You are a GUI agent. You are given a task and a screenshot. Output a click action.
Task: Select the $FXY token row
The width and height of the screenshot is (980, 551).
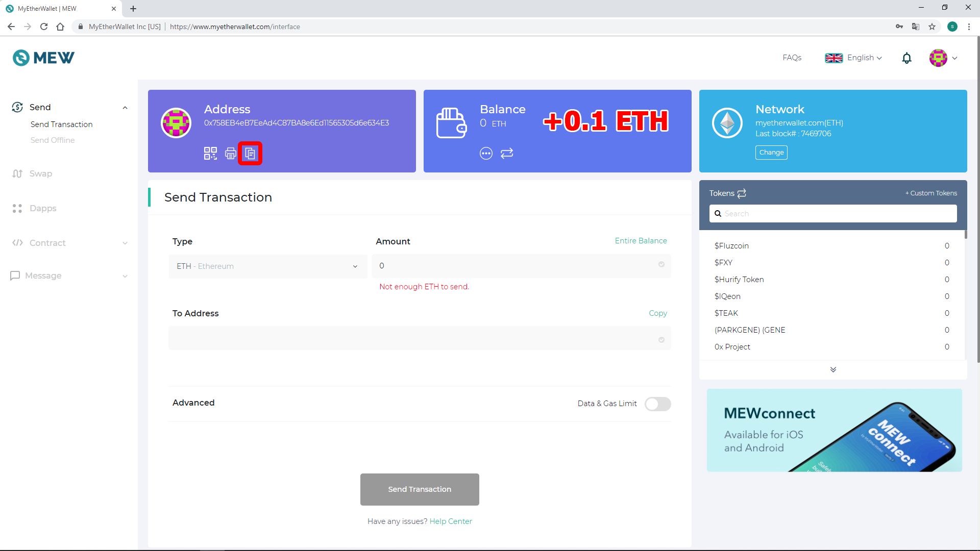[832, 263]
